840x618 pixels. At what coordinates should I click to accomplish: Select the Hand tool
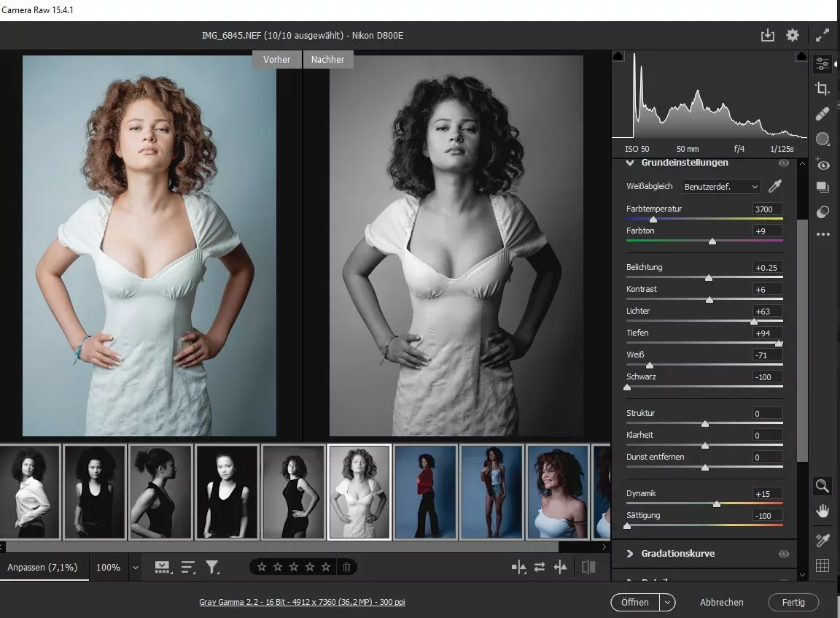(822, 511)
